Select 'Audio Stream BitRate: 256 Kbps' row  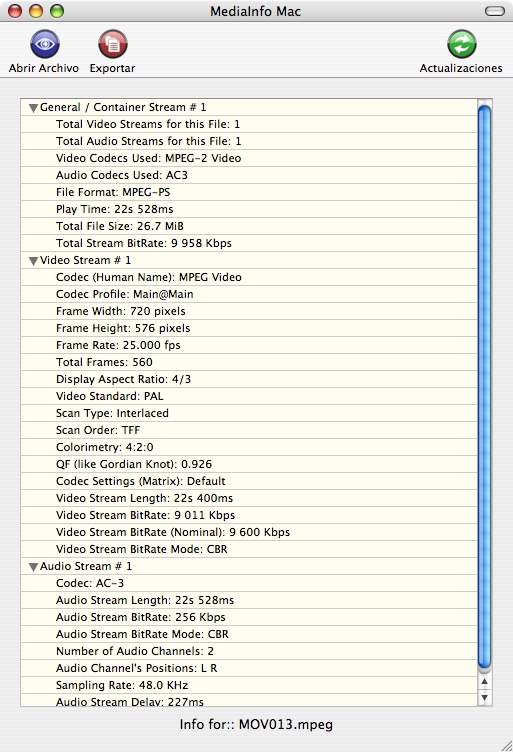point(249,617)
